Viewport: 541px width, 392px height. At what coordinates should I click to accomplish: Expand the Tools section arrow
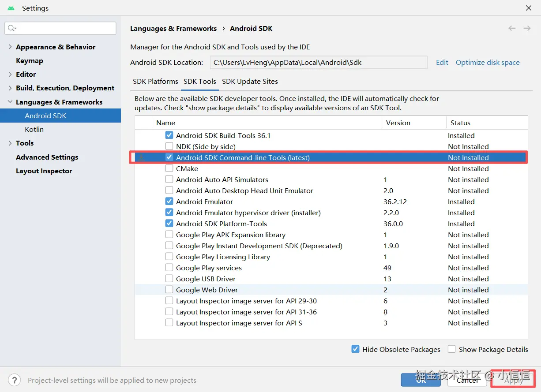[x=10, y=143]
